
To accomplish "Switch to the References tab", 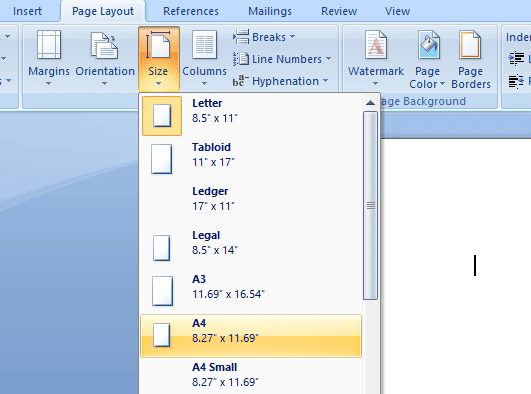I will click(x=191, y=11).
